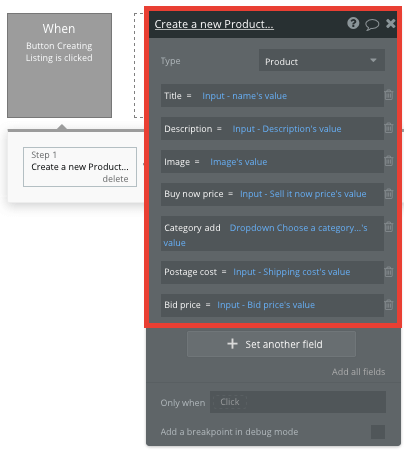
Task: Click Add all fields link
Action: click(358, 372)
